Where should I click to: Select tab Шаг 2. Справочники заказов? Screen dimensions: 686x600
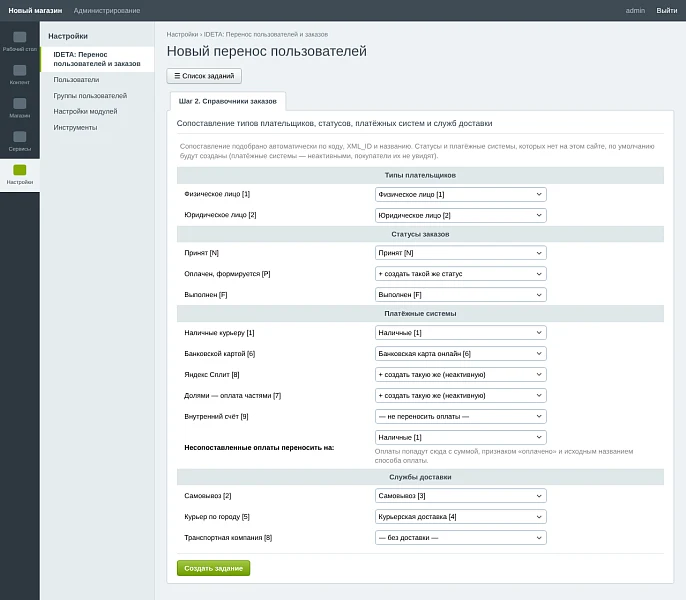[228, 101]
